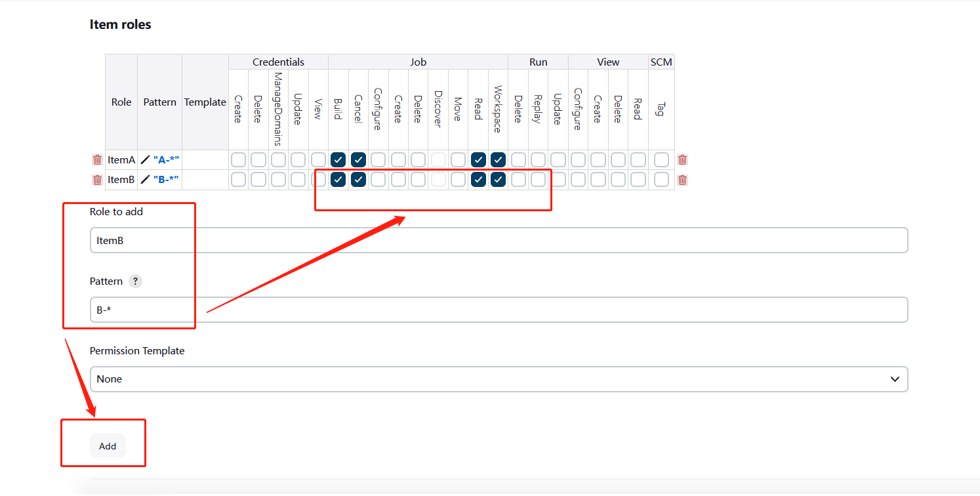Viewport: 980px width, 496px height.
Task: Enable Job Move for ItemA
Action: [x=459, y=159]
